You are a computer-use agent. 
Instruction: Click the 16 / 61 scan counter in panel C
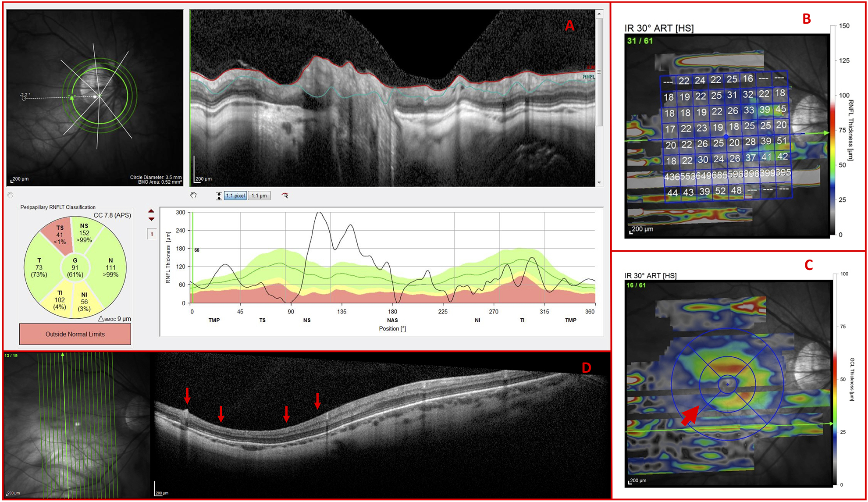[637, 285]
